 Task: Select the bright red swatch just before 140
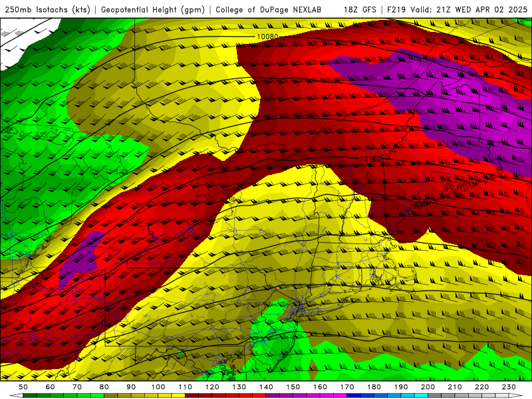pyautogui.click(x=259, y=396)
